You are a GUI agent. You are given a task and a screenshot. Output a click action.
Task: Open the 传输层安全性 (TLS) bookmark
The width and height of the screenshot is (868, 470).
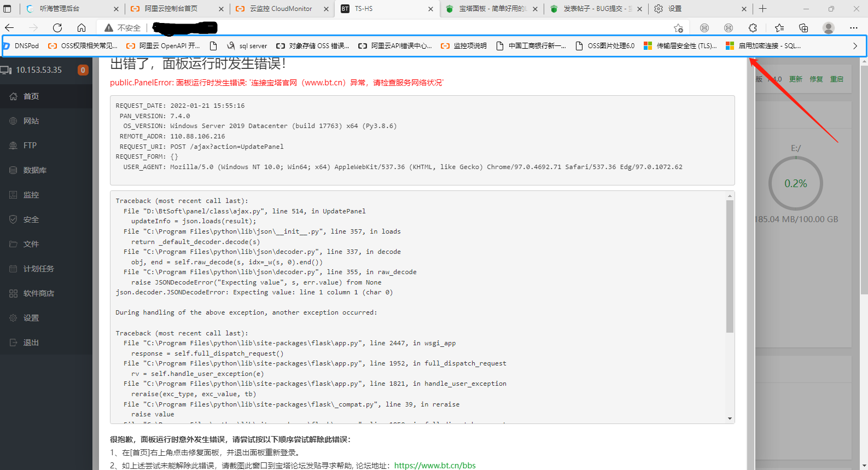(x=680, y=46)
